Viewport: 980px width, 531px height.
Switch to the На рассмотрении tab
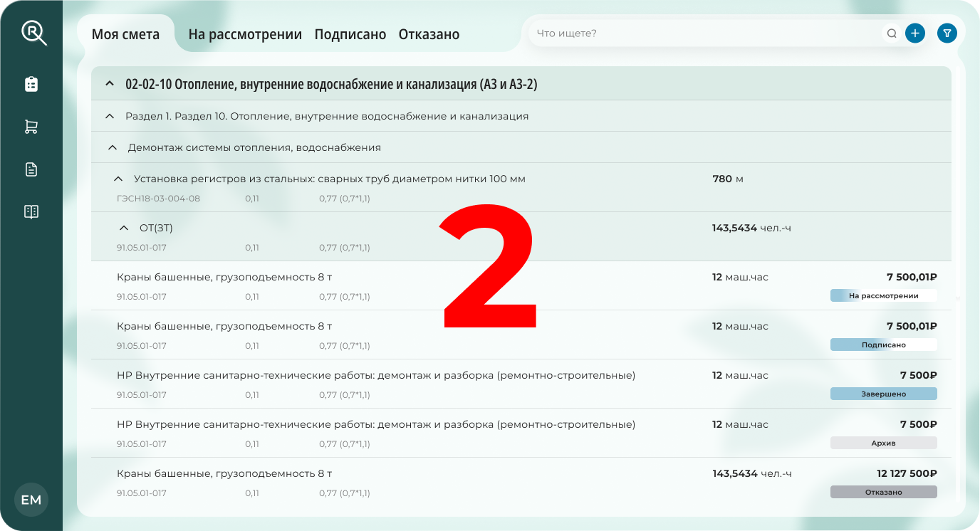tap(244, 33)
